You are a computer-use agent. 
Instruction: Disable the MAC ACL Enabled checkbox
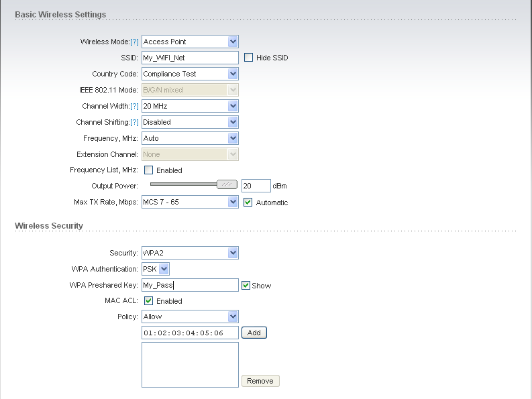[x=149, y=300]
